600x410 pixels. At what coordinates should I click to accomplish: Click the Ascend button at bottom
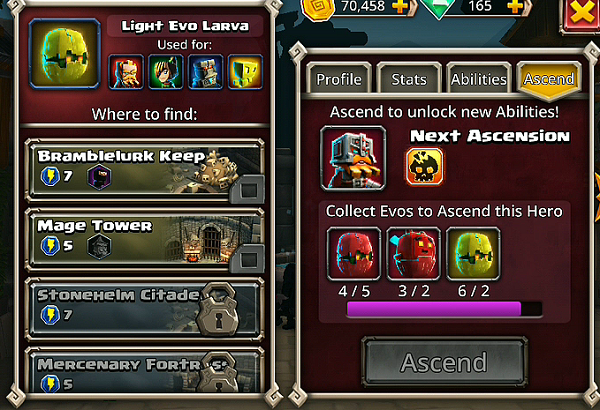click(445, 362)
